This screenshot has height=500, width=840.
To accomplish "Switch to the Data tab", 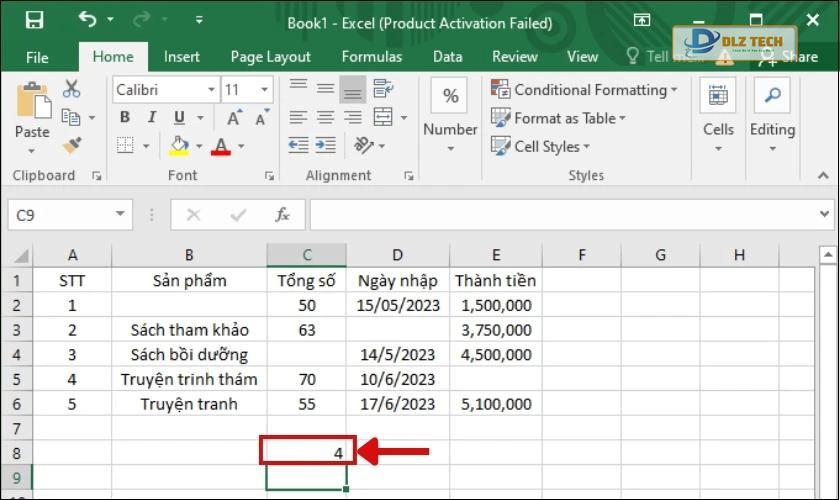I will coord(447,57).
